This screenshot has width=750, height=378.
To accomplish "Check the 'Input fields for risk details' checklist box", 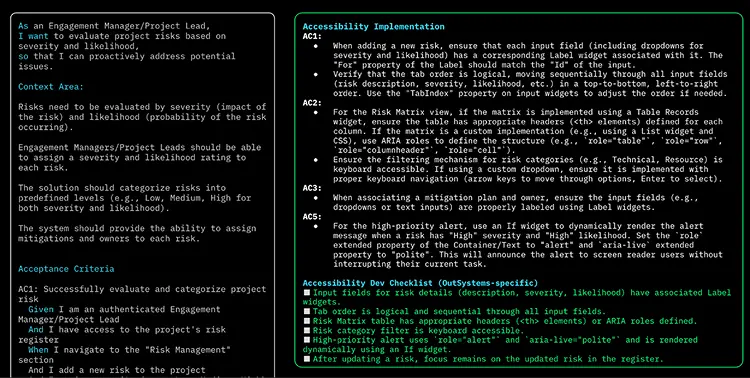I will pyautogui.click(x=306, y=293).
